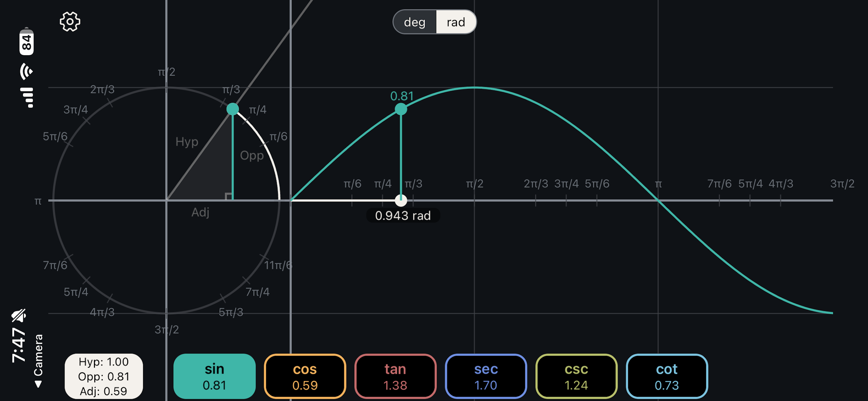Open the settings gear
The width and height of the screenshot is (868, 401).
point(70,22)
